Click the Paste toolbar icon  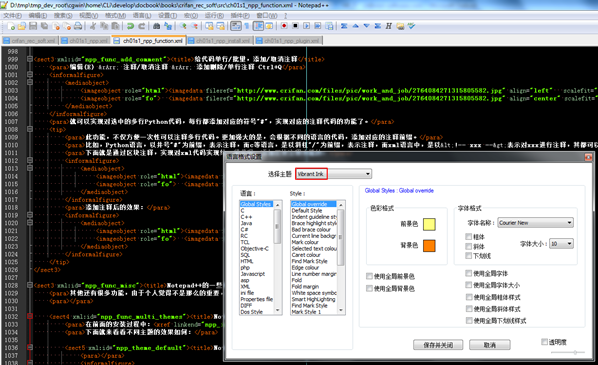(115, 26)
